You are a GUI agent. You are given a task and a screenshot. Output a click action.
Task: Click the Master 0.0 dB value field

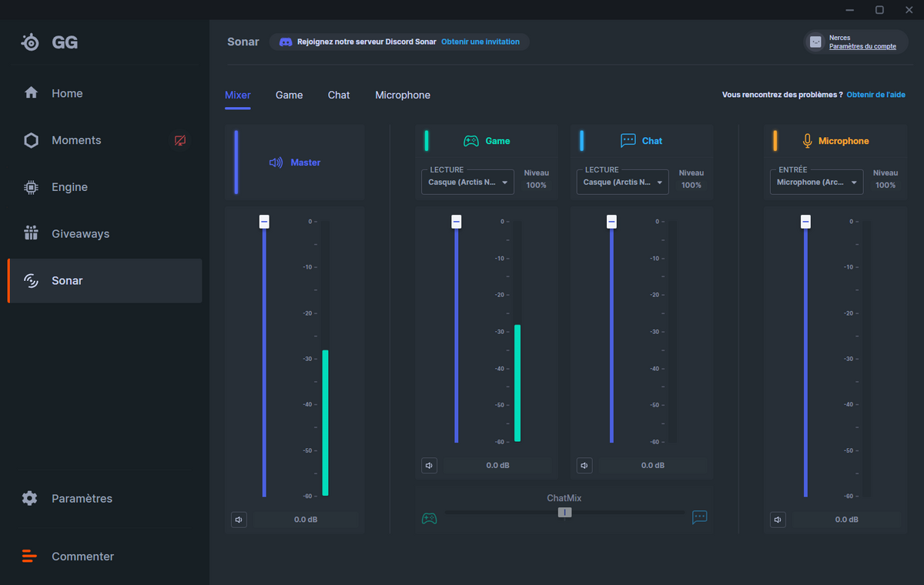[x=306, y=520]
